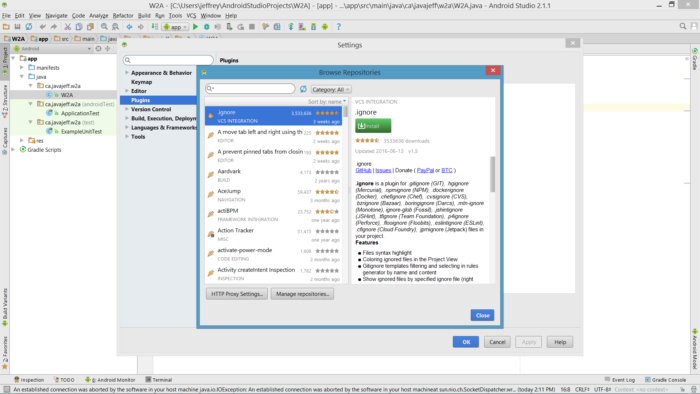
Task: Select Aardvark plugin in the list
Action: point(274,175)
